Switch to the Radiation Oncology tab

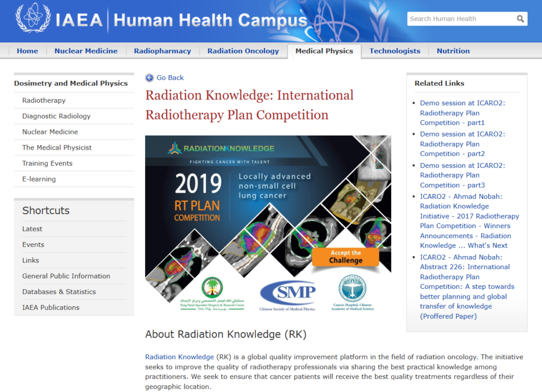click(x=243, y=51)
